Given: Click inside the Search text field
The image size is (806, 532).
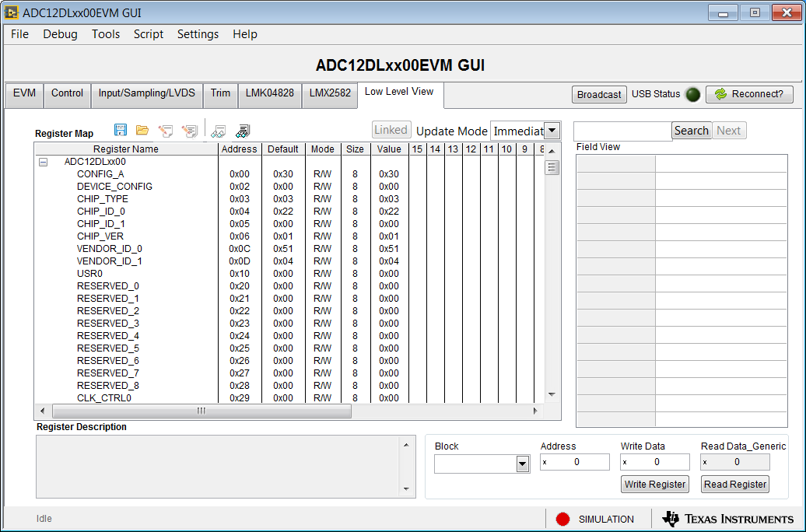Looking at the screenshot, I should point(622,130).
